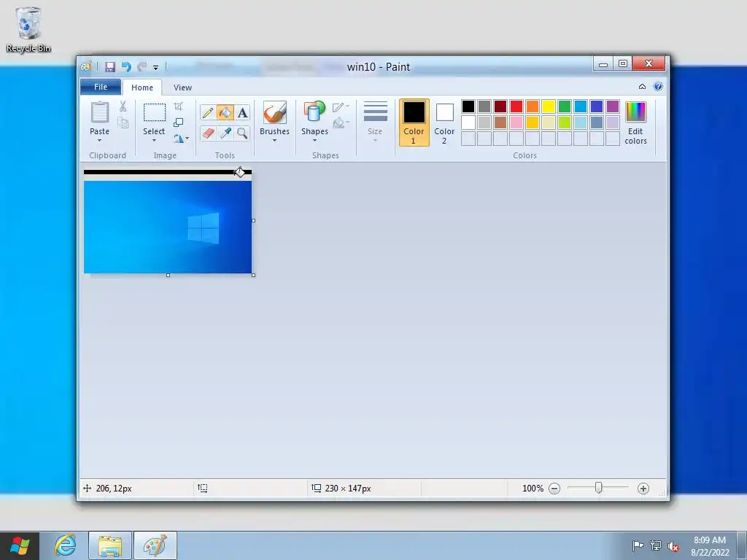Image resolution: width=747 pixels, height=560 pixels.
Task: Select the Recycle Bin desktop icon
Action: (x=28, y=29)
